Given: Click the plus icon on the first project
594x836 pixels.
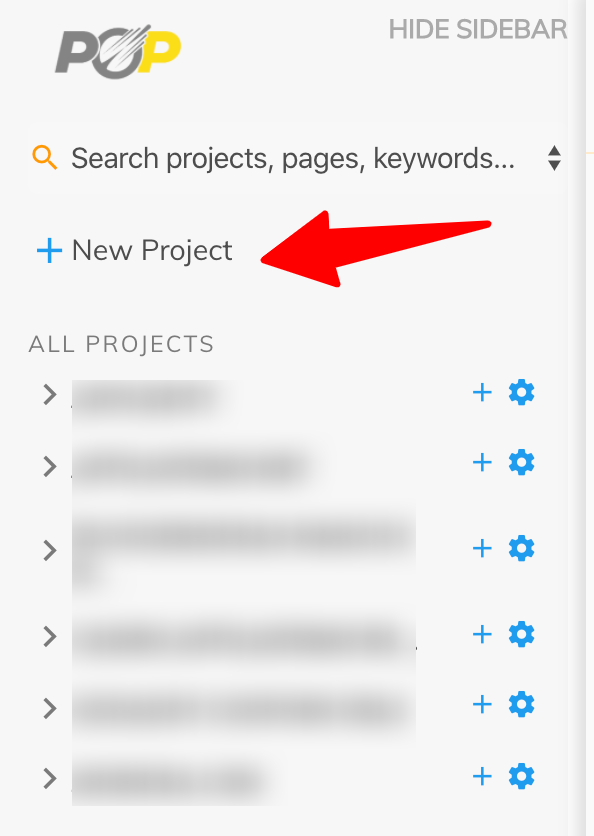Looking at the screenshot, I should pyautogui.click(x=482, y=393).
